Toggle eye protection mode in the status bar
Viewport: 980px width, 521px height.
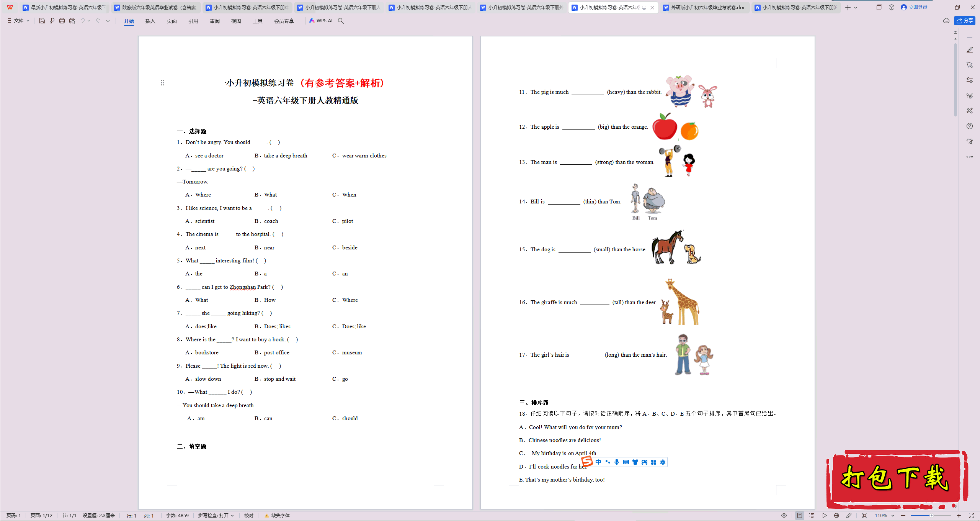pos(784,516)
